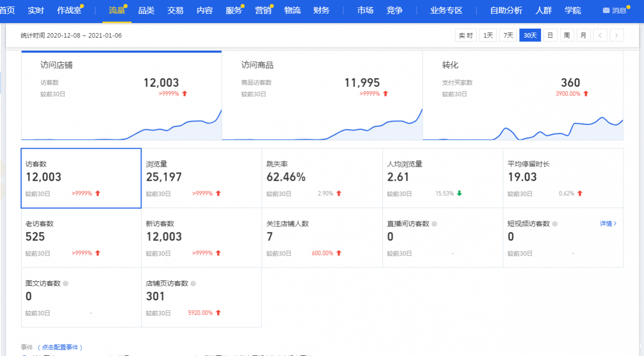Select the 访问店铺 funnel card
The image size is (644, 356).
[x=121, y=95]
